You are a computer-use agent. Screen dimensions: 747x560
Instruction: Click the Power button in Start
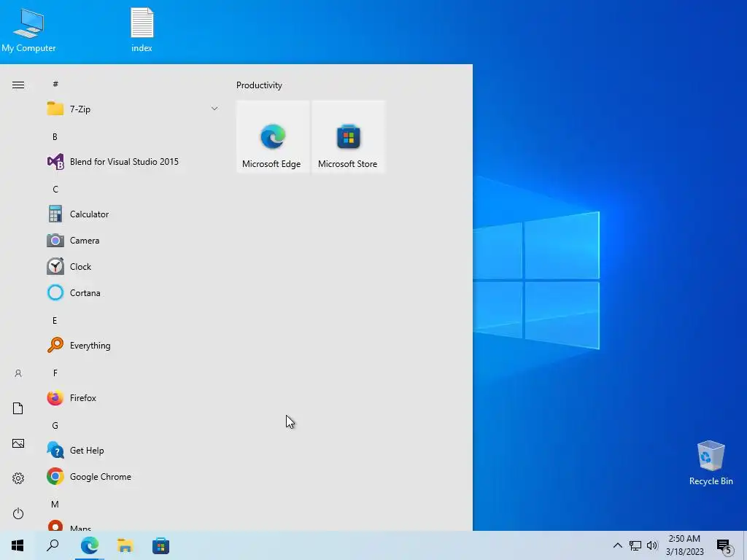[x=18, y=513]
